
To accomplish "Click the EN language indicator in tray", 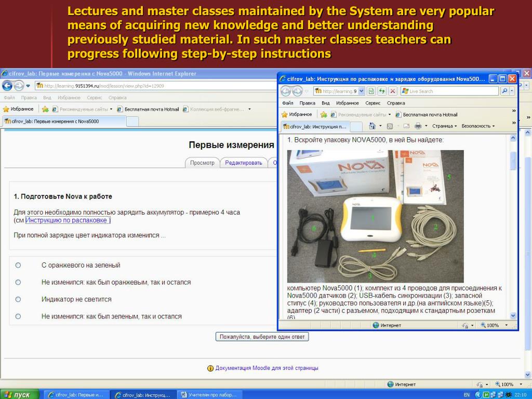I will point(467,395).
